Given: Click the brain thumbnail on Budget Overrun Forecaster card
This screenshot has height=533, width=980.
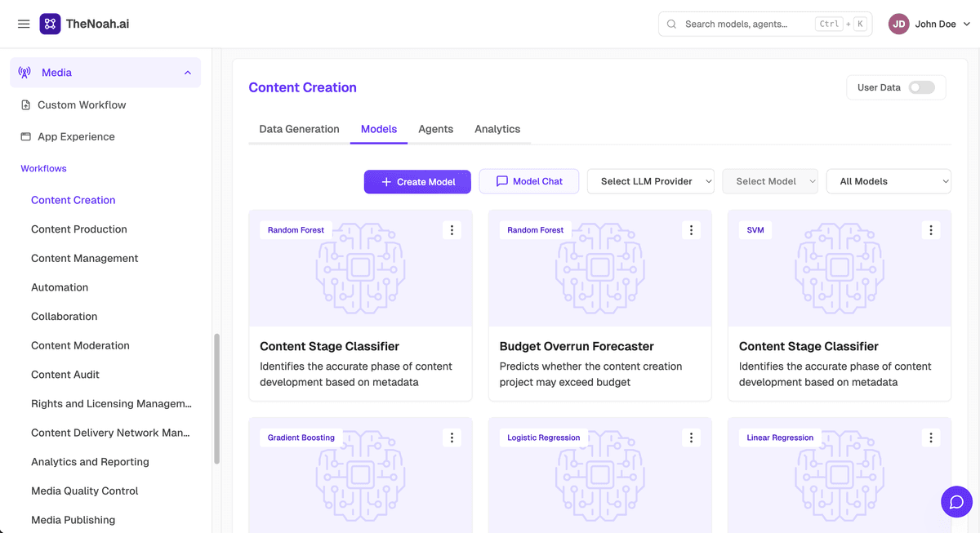Looking at the screenshot, I should tap(599, 269).
